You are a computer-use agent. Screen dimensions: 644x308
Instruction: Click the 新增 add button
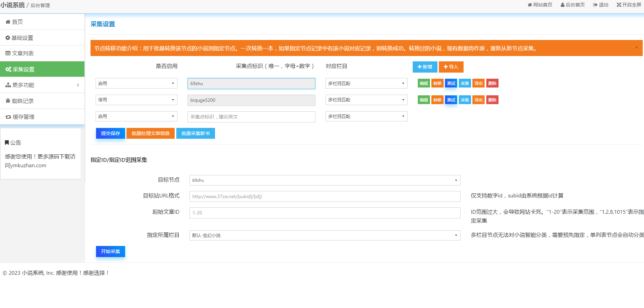tap(425, 67)
